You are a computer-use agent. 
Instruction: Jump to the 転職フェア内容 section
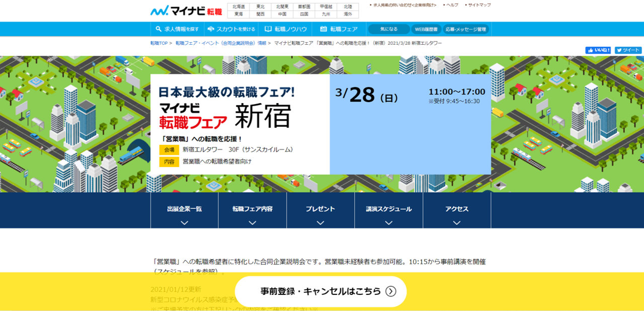pyautogui.click(x=253, y=210)
